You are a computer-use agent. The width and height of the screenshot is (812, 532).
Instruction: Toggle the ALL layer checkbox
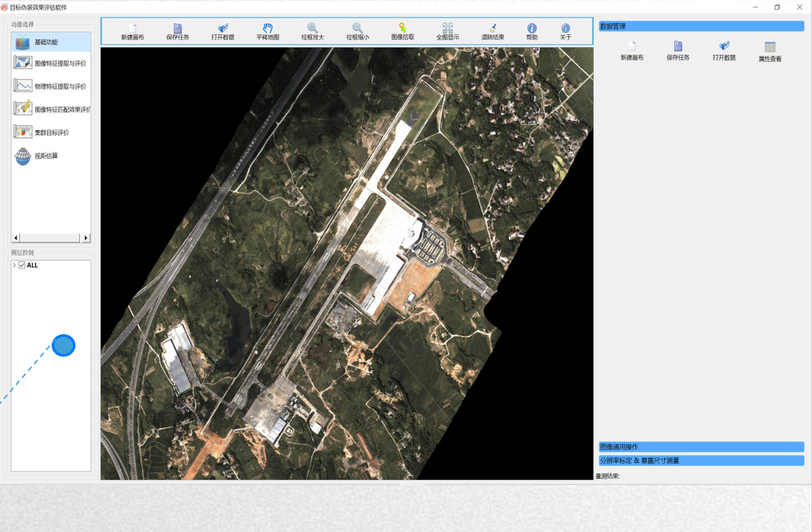pyautogui.click(x=22, y=265)
